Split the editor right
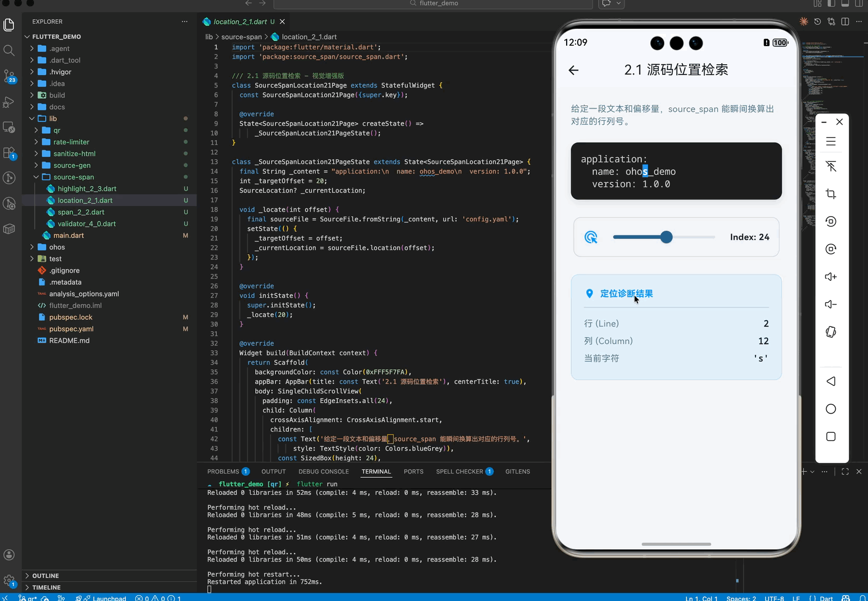Screen dimensions: 868x601 coord(845,22)
